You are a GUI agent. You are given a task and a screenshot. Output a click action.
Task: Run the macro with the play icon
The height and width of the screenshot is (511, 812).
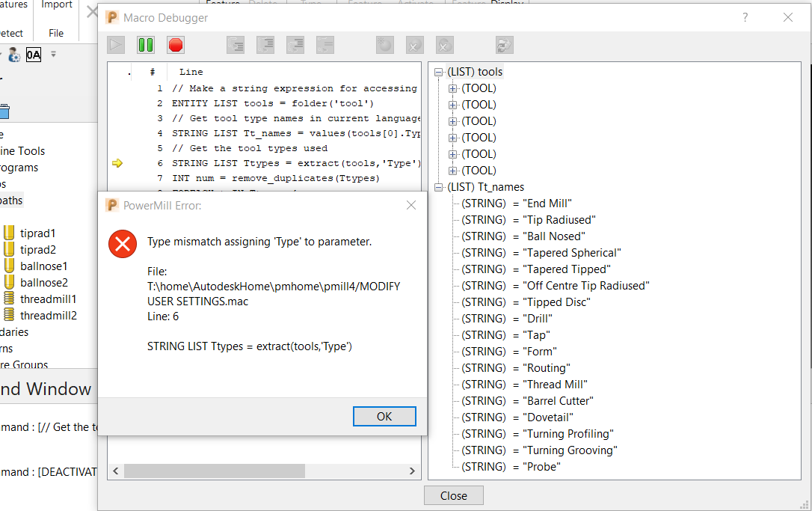tap(115, 45)
